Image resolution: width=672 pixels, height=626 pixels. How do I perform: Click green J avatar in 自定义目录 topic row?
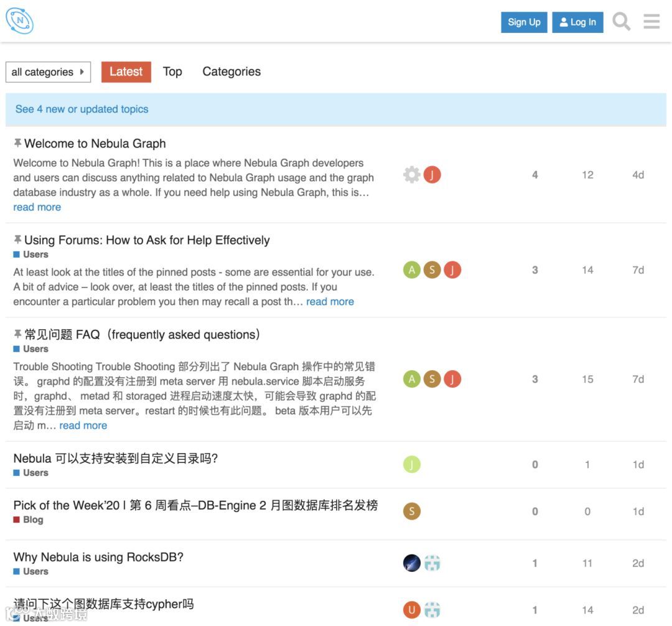pyautogui.click(x=411, y=464)
